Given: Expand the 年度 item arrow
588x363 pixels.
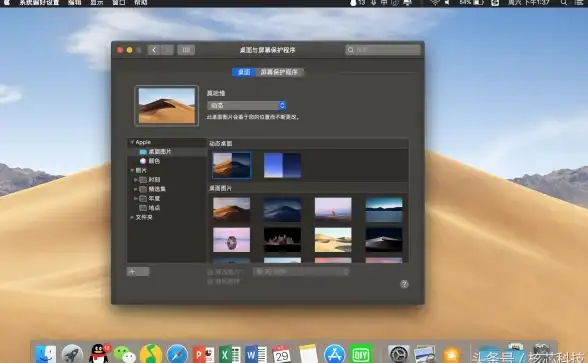Looking at the screenshot, I should (x=135, y=198).
